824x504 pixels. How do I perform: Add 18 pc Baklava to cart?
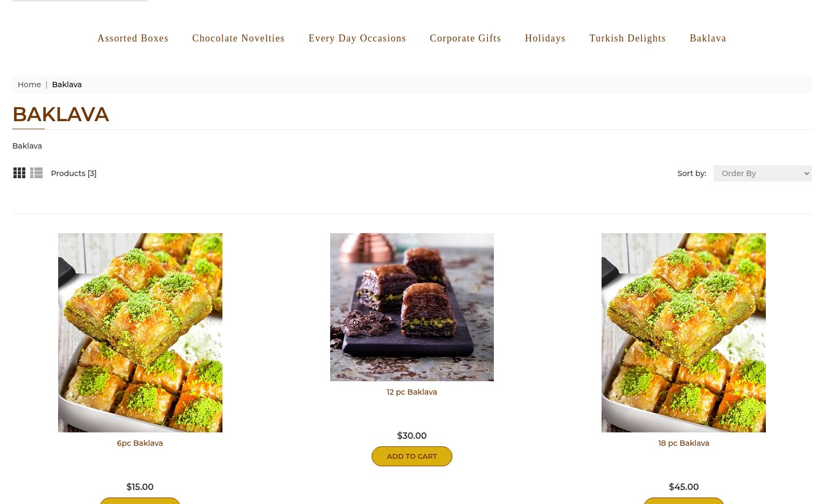click(x=683, y=501)
